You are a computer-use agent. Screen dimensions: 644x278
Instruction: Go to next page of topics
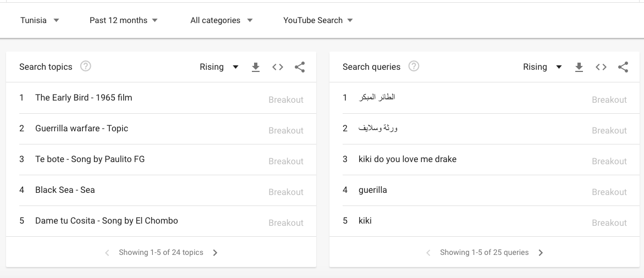coord(215,253)
